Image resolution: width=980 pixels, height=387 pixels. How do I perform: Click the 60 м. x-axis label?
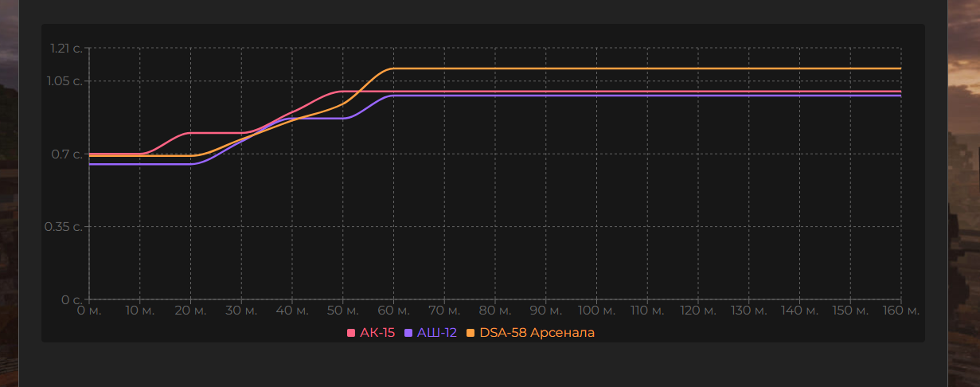click(394, 310)
